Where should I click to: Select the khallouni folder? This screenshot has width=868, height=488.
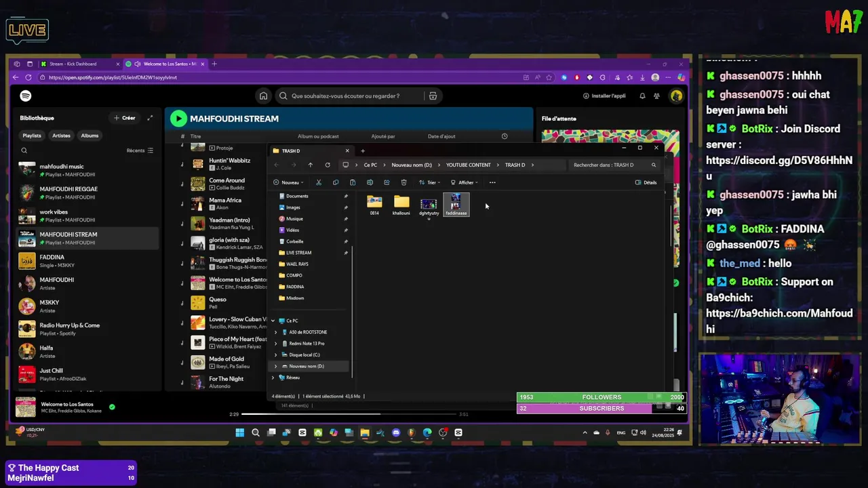(x=401, y=205)
